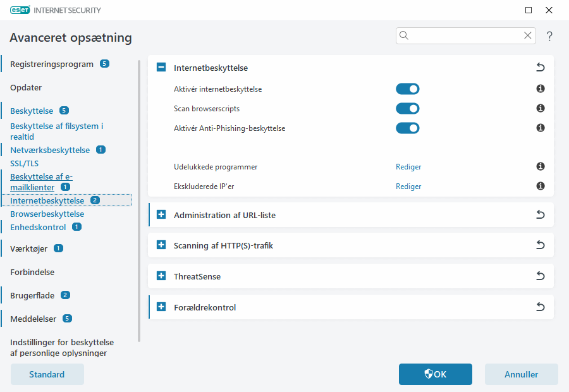The width and height of the screenshot is (569, 392).
Task: Expand the Forældrekontrol section
Action: click(x=161, y=307)
